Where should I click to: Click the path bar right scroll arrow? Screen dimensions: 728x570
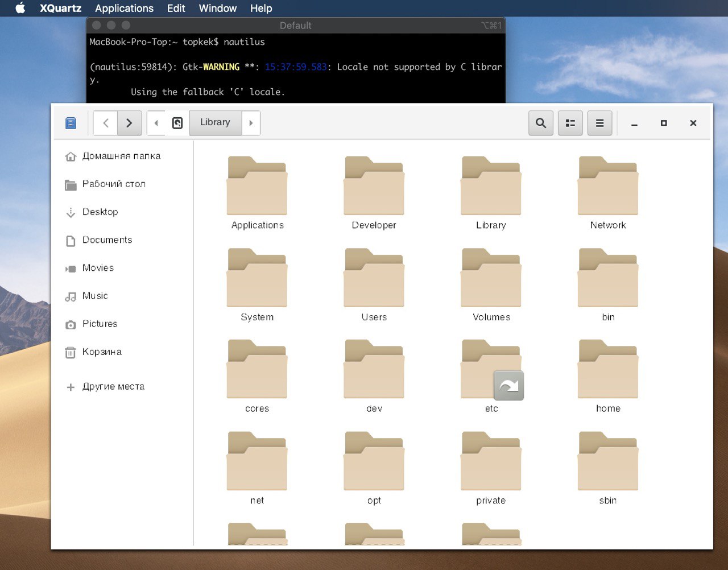251,123
